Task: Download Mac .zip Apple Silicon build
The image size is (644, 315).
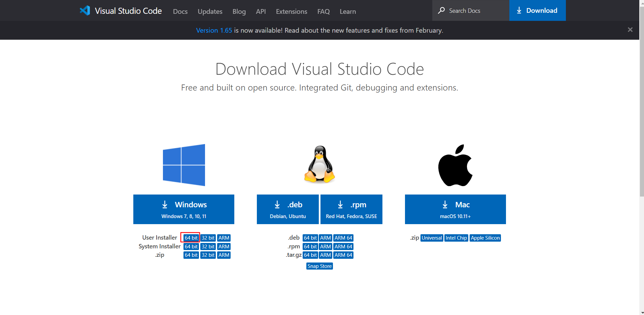Action: [485, 238]
